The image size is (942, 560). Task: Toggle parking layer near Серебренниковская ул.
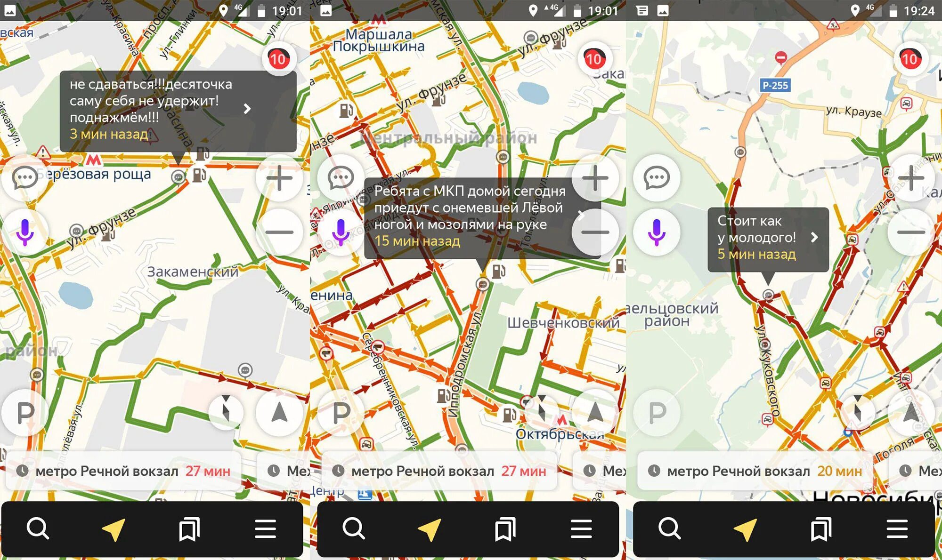341,413
